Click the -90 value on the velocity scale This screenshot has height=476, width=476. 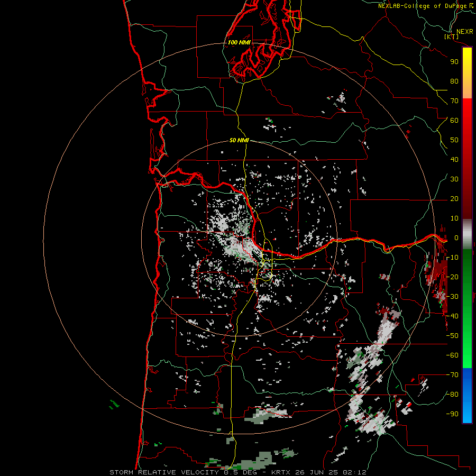(x=452, y=414)
